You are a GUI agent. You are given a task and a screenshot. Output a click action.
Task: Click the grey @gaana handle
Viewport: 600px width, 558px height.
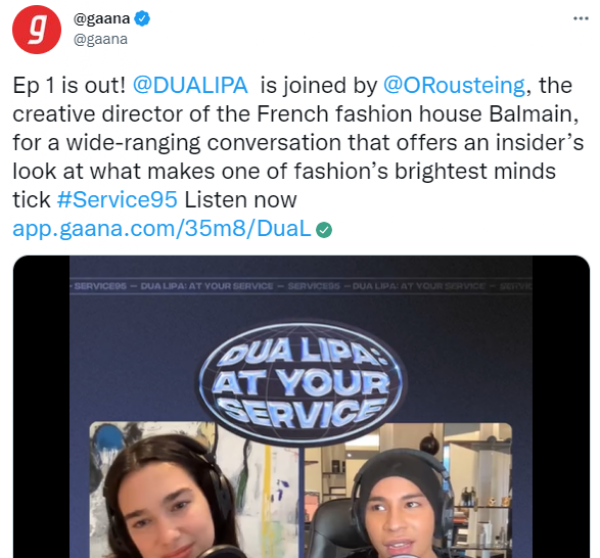tap(100, 39)
